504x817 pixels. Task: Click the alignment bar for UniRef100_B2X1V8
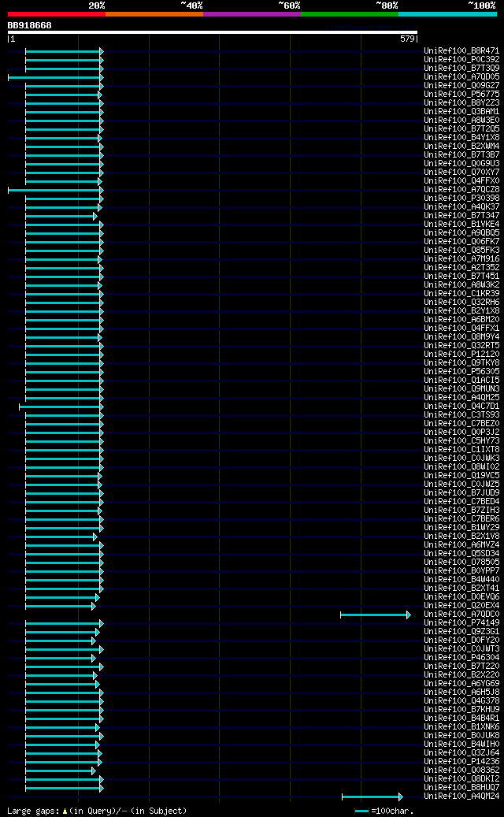[61, 537]
